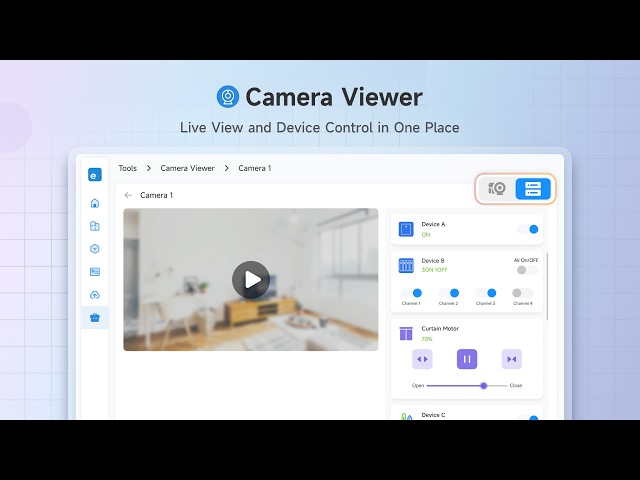Image resolution: width=640 pixels, height=480 pixels.
Task: Click the back arrow beside Camera 1
Action: [128, 195]
